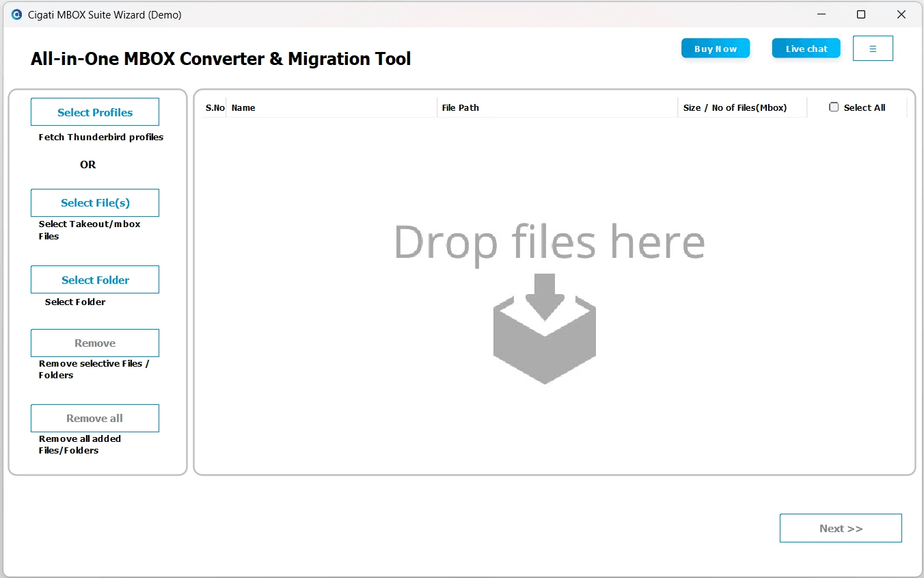Viewport: 924px width, 578px height.
Task: Click the File Path column header
Action: point(459,107)
